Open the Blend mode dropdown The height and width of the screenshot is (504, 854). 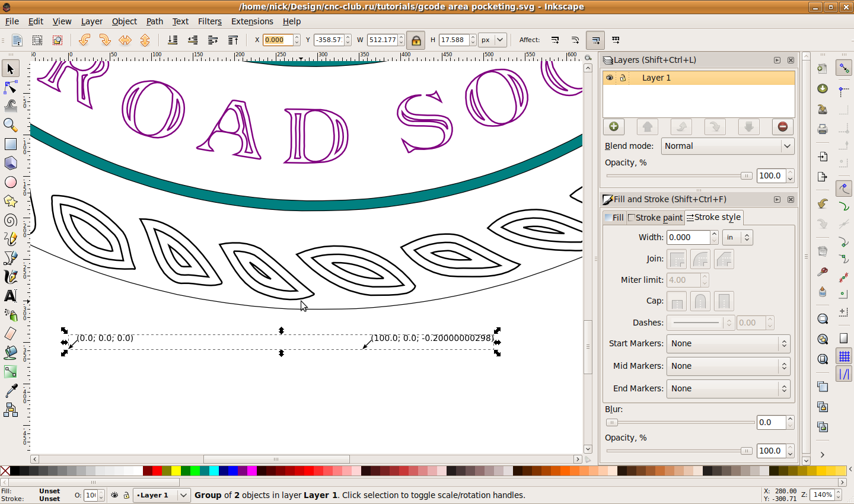(x=728, y=146)
